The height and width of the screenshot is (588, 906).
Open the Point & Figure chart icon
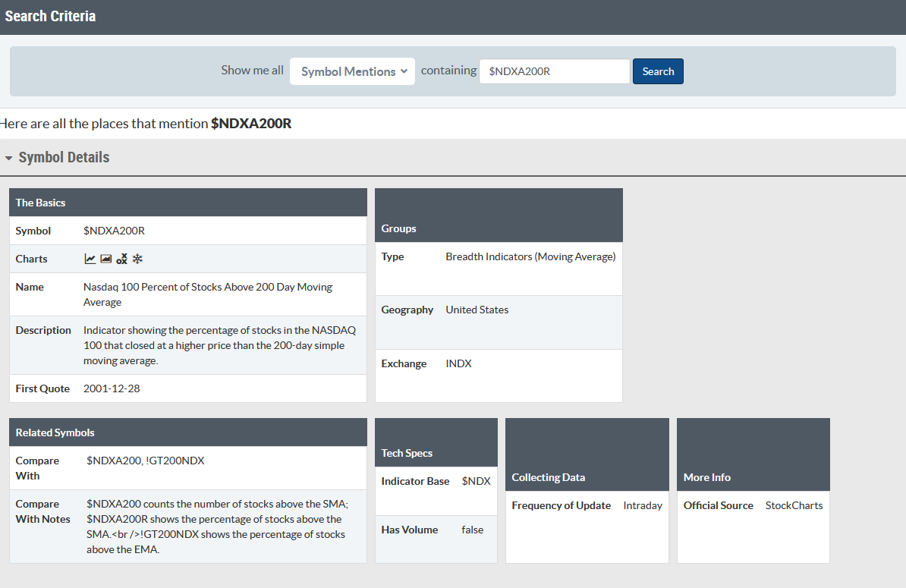[121, 259]
